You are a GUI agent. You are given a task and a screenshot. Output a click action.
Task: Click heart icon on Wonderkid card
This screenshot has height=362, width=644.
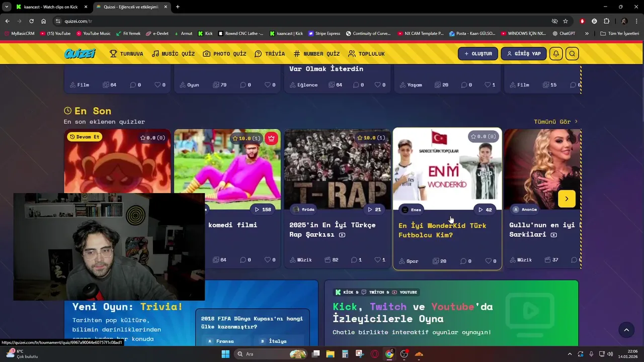coord(488,261)
